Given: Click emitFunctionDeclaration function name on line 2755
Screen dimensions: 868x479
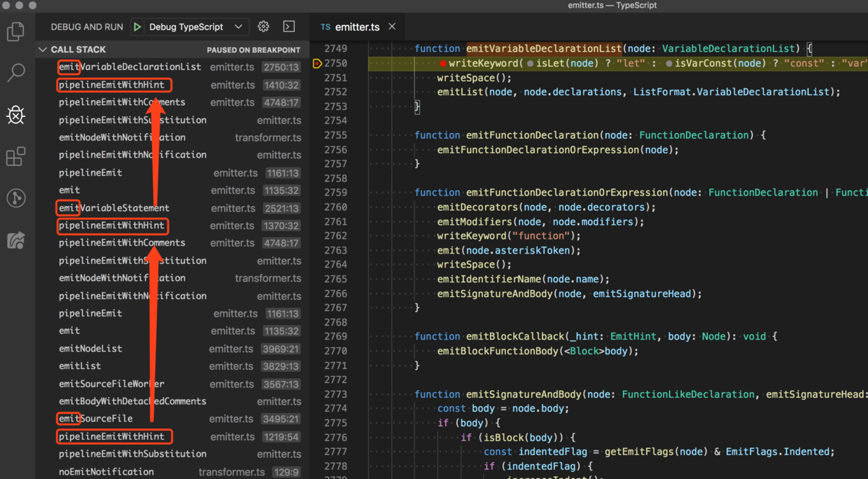Looking at the screenshot, I should tap(533, 135).
